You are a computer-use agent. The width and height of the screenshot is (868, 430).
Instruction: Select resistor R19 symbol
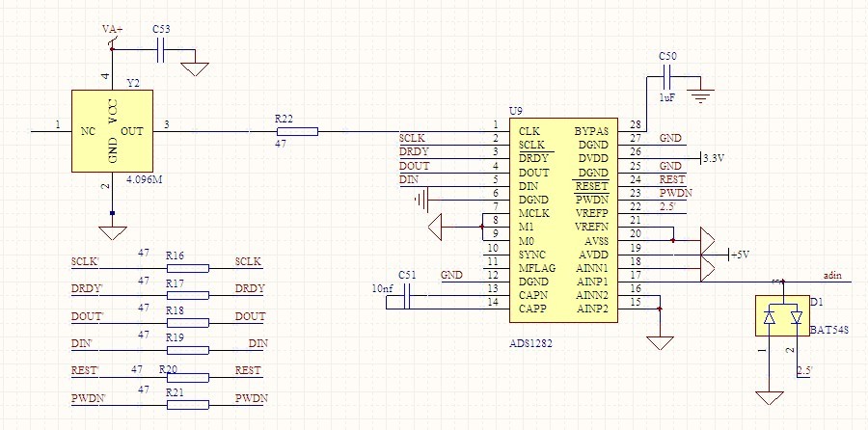188,350
